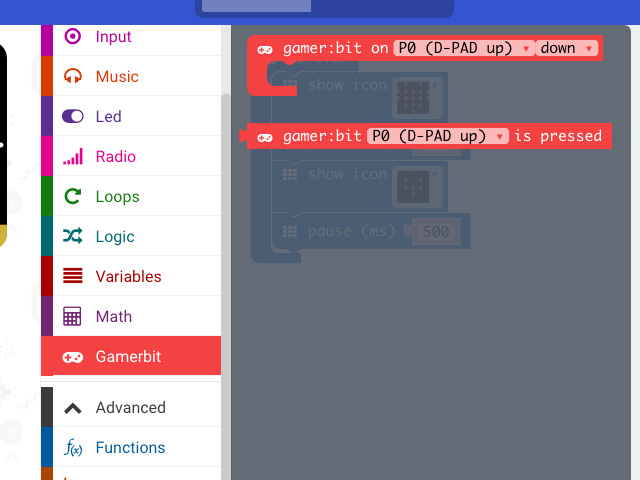
Task: Select the Variables category label
Action: [x=128, y=277]
